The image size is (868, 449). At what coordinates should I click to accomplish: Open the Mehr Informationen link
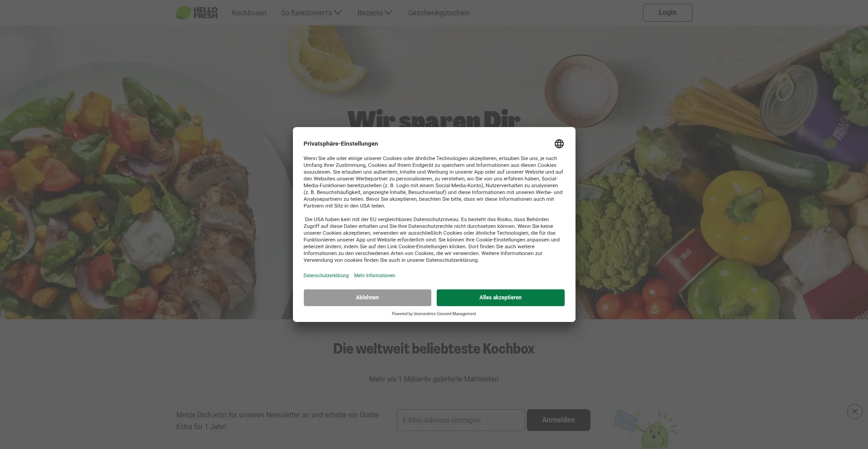point(374,275)
